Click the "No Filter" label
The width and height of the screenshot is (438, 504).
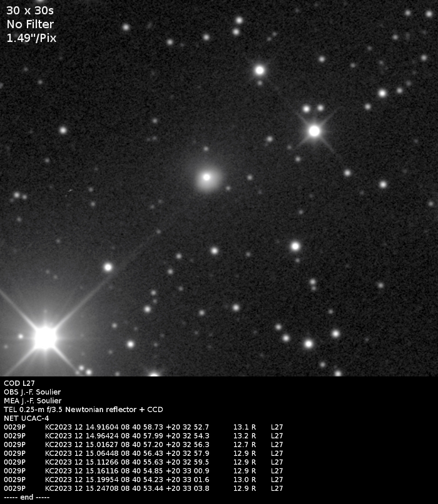(x=30, y=24)
